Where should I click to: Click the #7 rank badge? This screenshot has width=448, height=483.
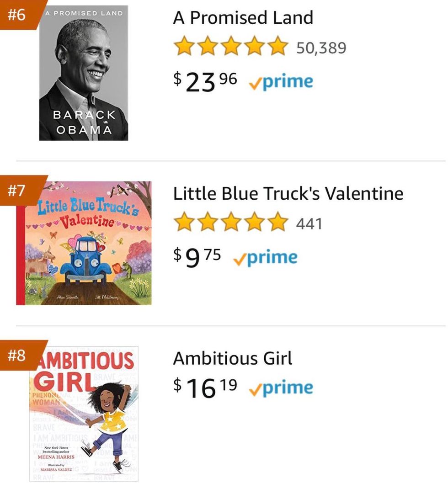(x=18, y=189)
